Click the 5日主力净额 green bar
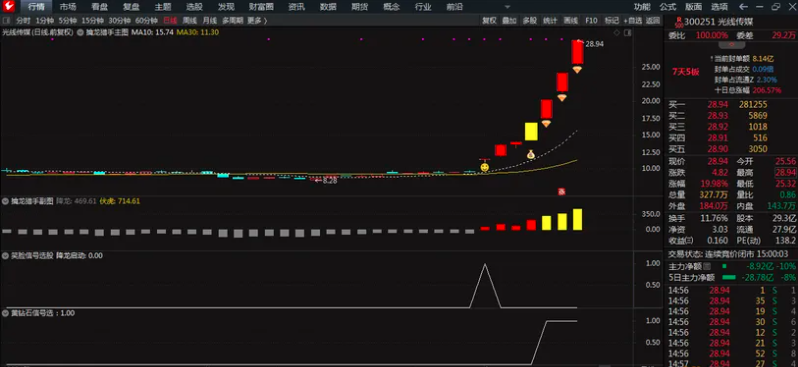 (729, 277)
